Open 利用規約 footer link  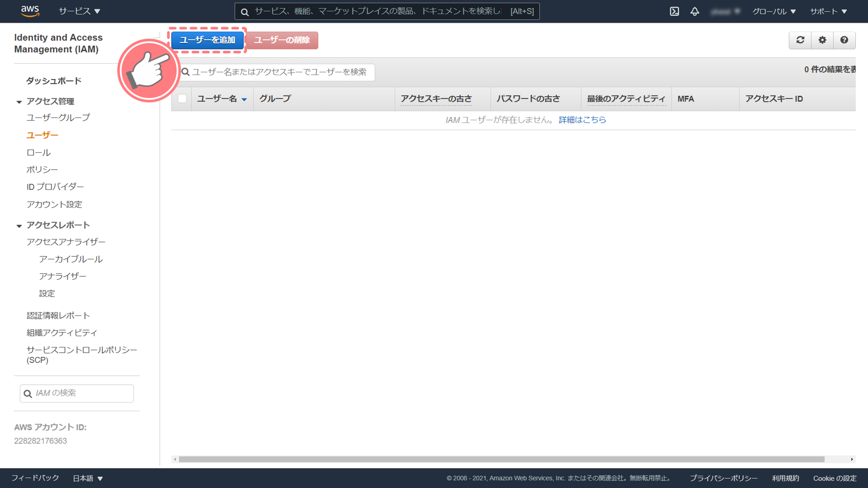786,478
